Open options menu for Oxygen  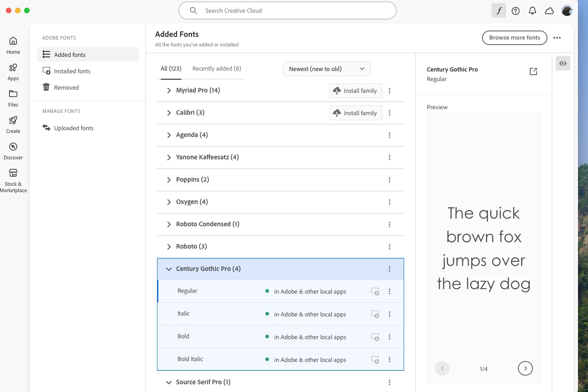pyautogui.click(x=390, y=202)
